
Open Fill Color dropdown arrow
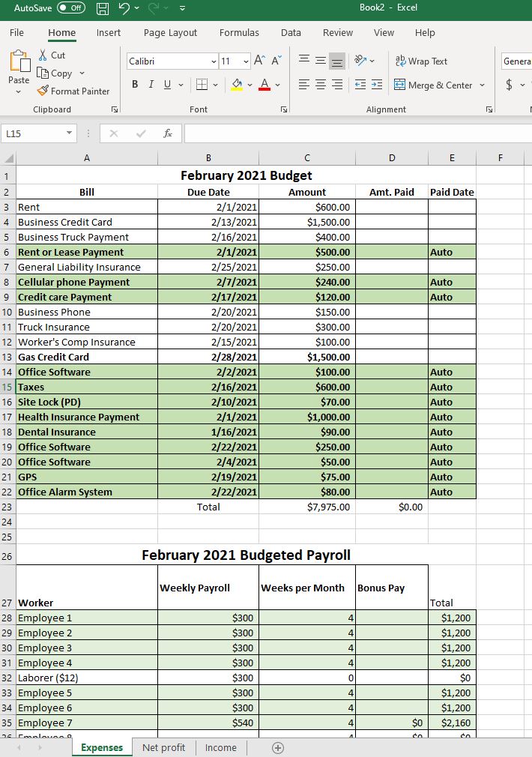click(x=250, y=85)
